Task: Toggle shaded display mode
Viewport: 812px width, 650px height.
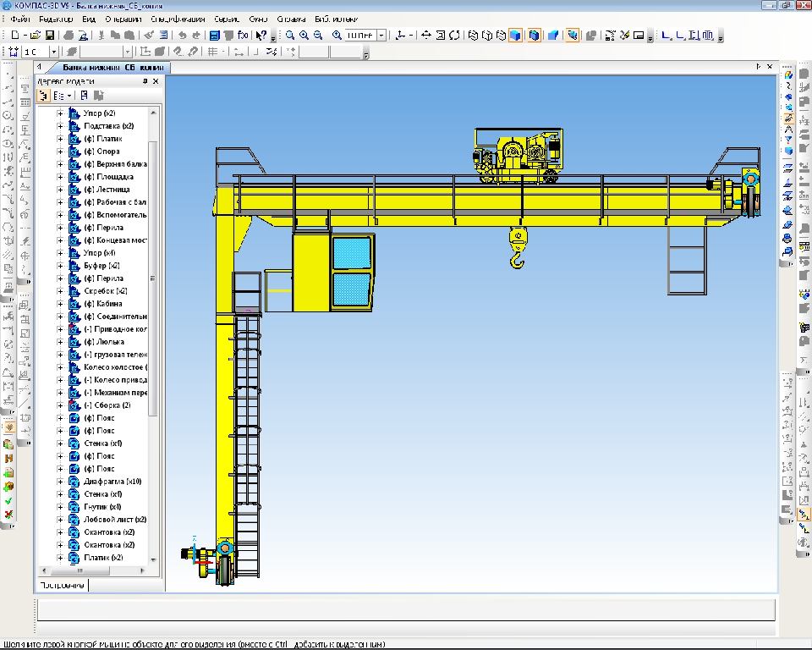Action: pyautogui.click(x=515, y=36)
